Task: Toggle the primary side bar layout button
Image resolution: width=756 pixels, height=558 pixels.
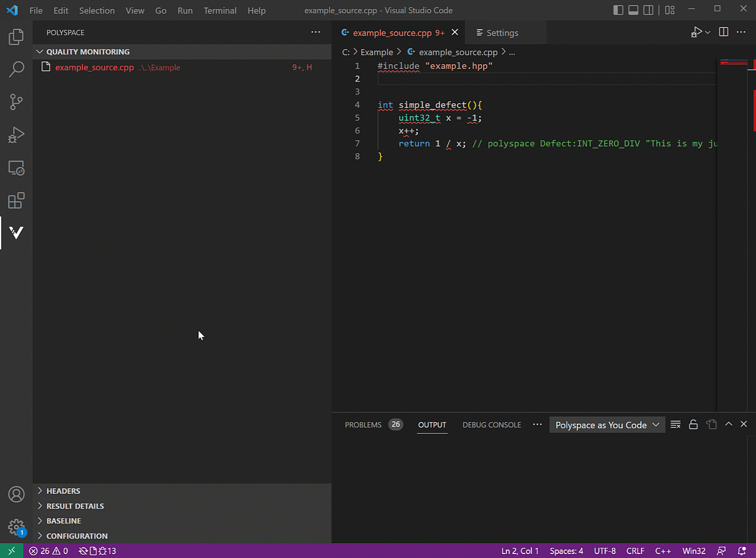Action: [618, 10]
